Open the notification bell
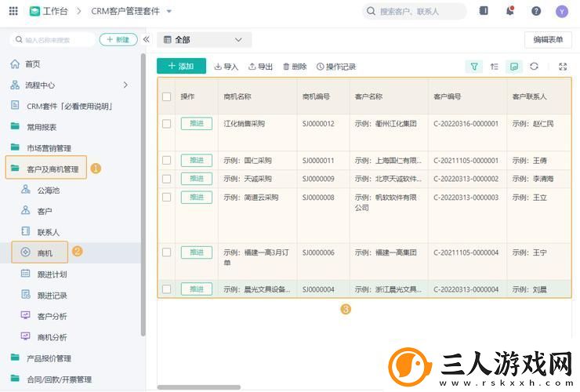 pos(510,11)
